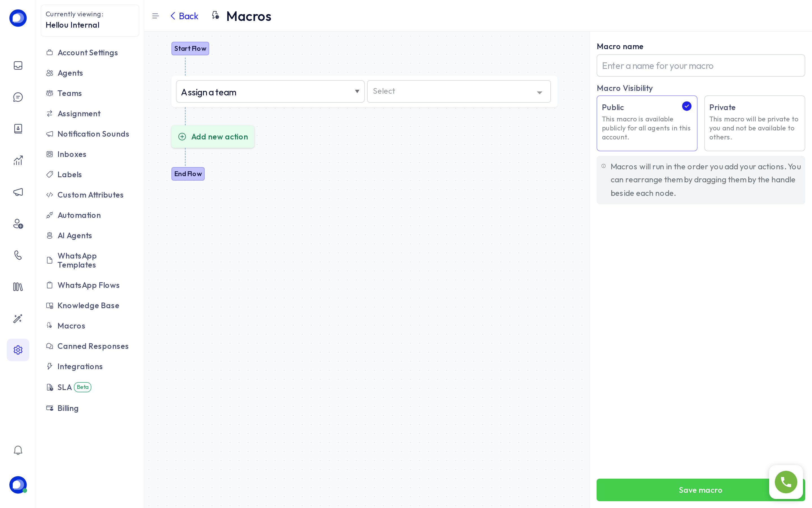Open the Automation settings page
The height and width of the screenshot is (508, 812).
(79, 215)
